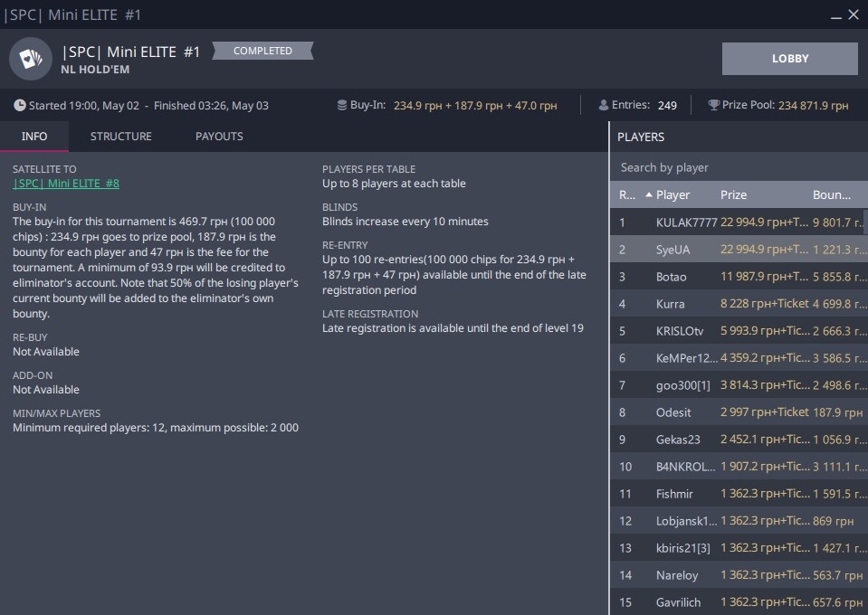Click the minimum required players text
This screenshot has width=868, height=615.
[x=156, y=428]
